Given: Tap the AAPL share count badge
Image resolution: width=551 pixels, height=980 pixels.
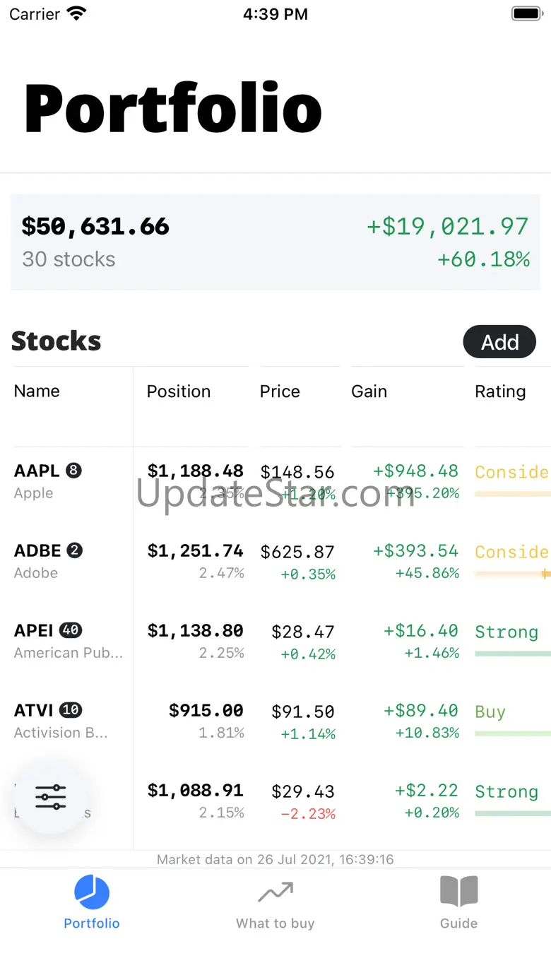Looking at the screenshot, I should pyautogui.click(x=74, y=471).
